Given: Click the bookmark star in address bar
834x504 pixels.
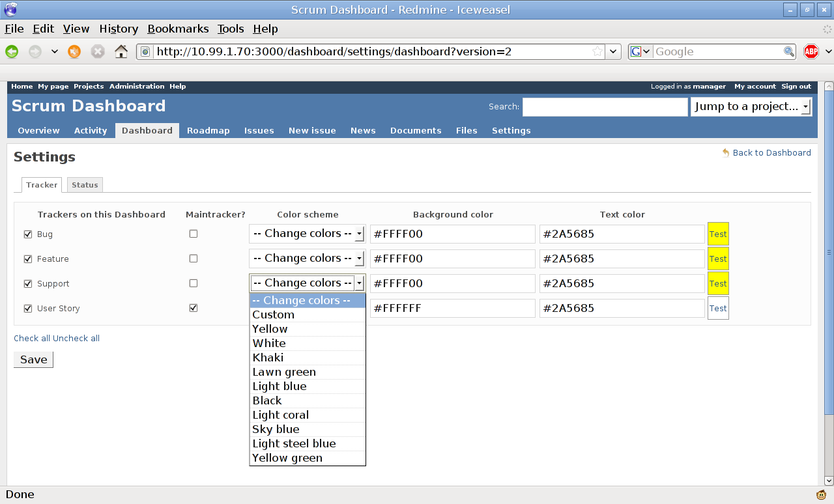Looking at the screenshot, I should [597, 51].
